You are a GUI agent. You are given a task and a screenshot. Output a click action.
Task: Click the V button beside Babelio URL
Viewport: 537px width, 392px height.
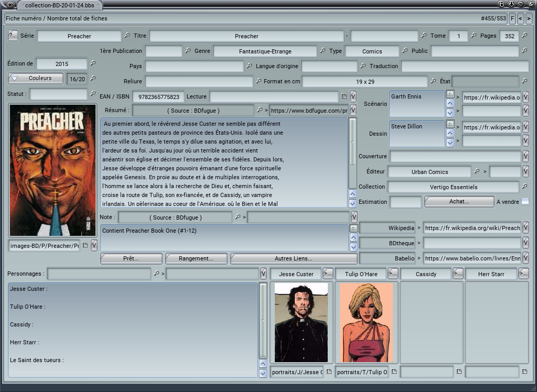[x=525, y=258]
